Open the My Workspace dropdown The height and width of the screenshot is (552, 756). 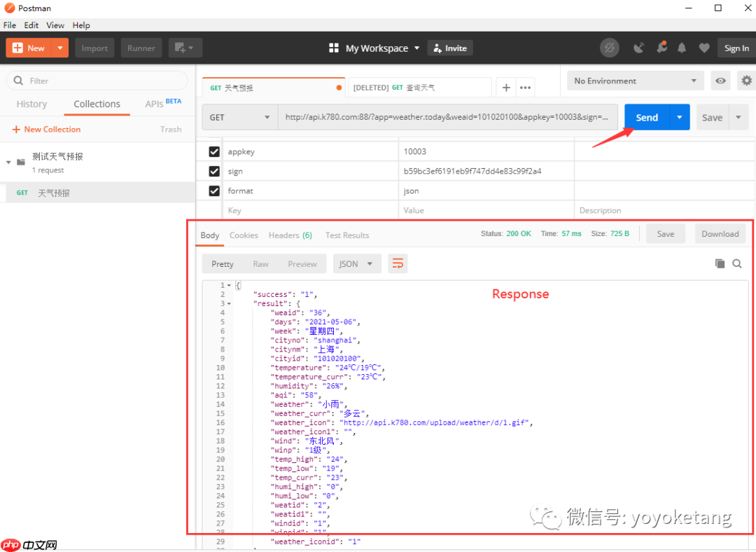click(382, 48)
